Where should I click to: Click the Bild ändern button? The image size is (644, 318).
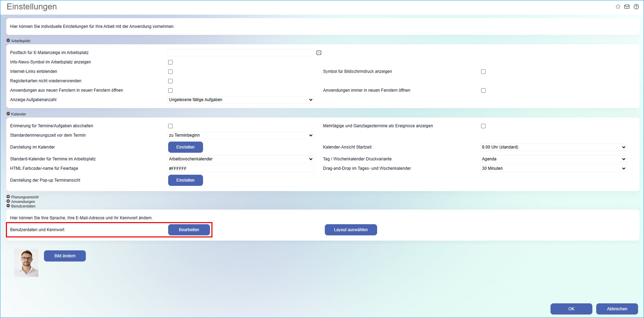(x=65, y=256)
